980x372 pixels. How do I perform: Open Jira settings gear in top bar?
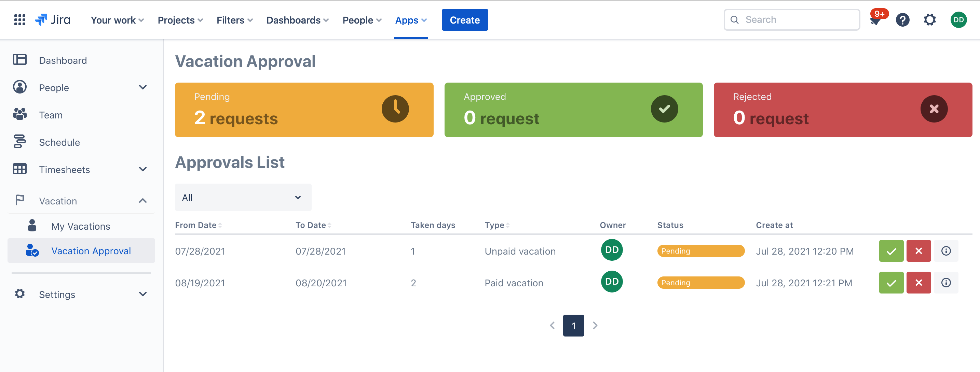click(929, 20)
